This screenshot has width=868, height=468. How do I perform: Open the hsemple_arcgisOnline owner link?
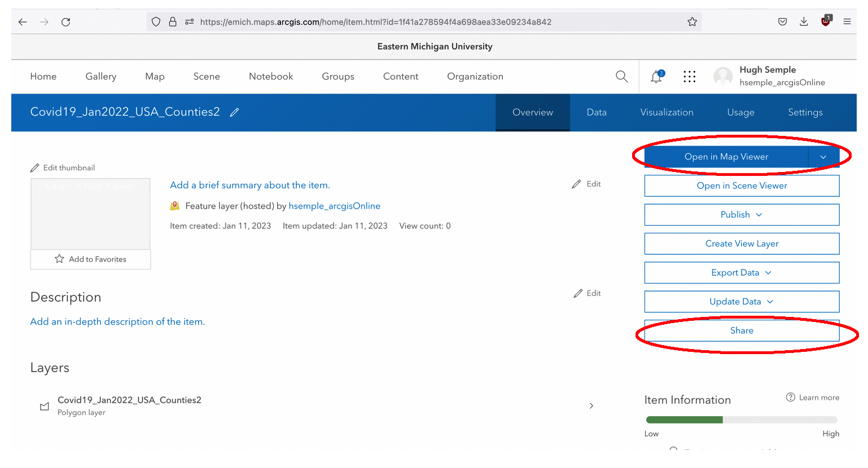[334, 206]
